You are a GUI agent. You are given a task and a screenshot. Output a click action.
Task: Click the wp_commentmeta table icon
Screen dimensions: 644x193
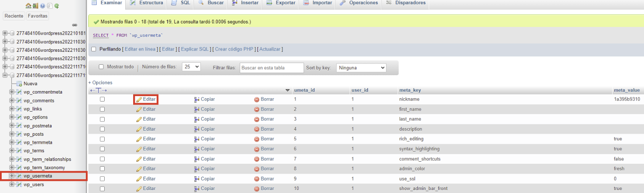point(19,92)
